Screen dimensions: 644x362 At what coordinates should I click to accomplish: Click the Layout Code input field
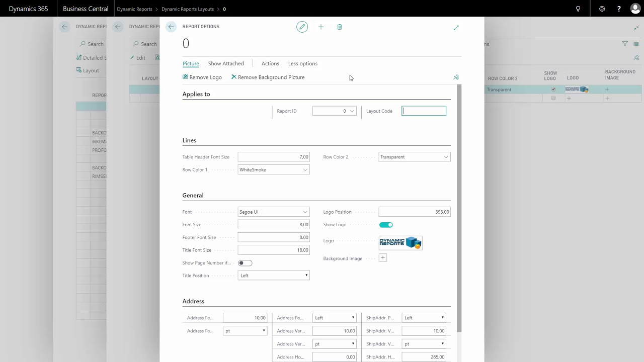[424, 111]
